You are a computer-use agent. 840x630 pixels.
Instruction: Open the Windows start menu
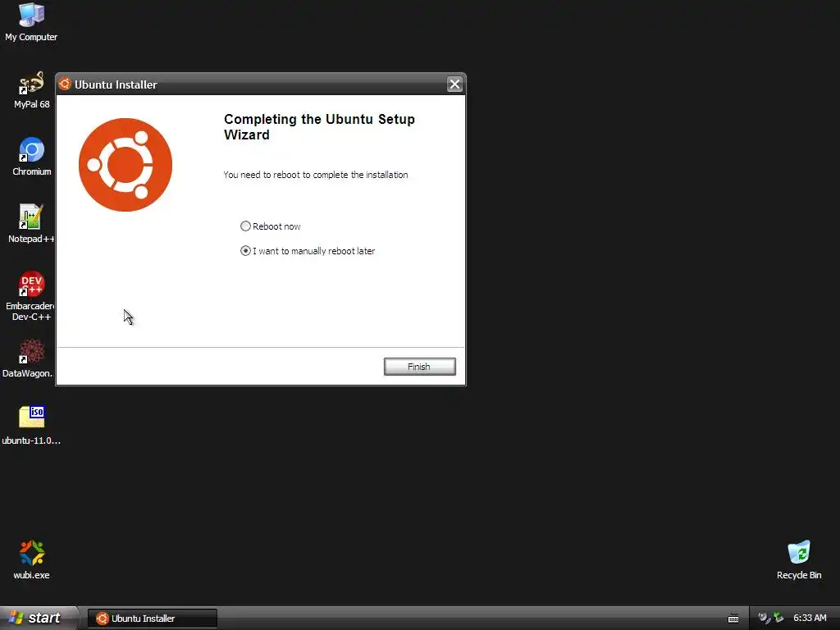point(39,618)
